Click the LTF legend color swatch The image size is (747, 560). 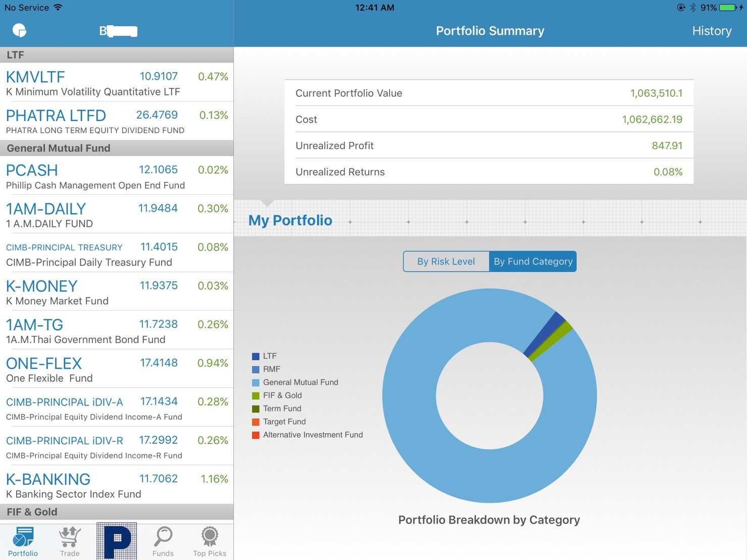[x=256, y=356]
